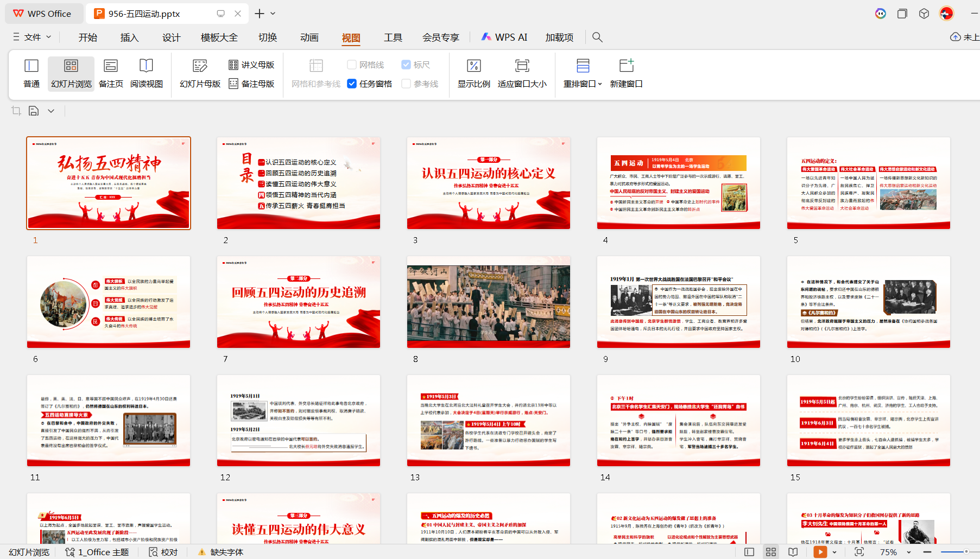Toggle the 任务窗格 task pane checkbox
The height and width of the screenshot is (559, 980).
352,84
